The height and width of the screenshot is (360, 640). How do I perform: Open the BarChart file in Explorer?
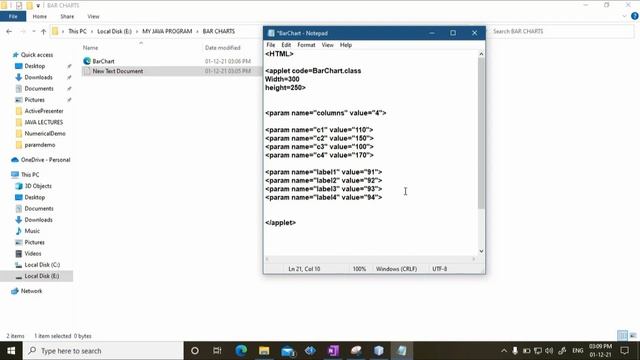pyautogui.click(x=103, y=61)
